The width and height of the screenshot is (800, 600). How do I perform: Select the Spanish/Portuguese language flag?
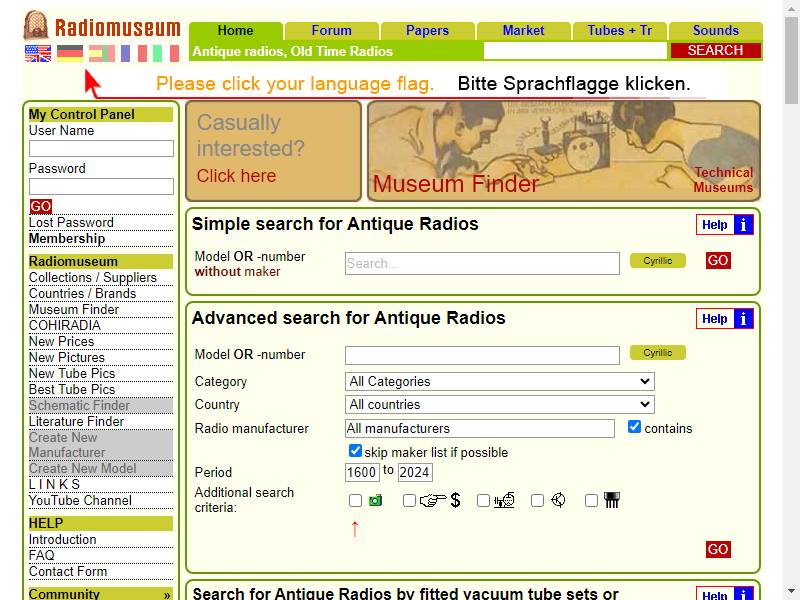point(102,53)
